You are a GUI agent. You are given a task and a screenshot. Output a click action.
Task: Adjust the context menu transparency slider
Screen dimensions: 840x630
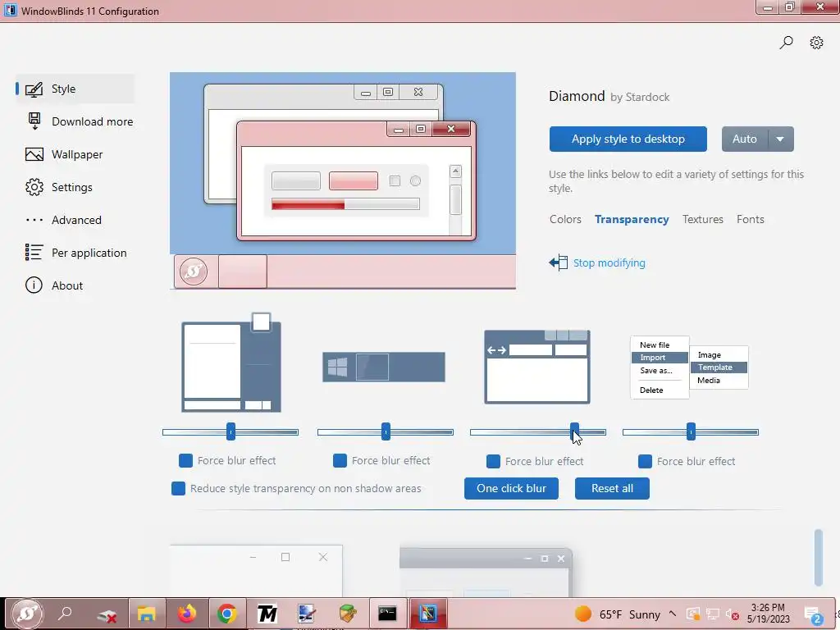[x=691, y=431]
